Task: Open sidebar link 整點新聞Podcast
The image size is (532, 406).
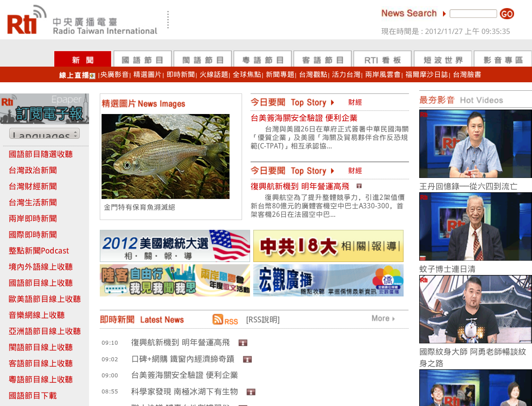Action: point(39,251)
